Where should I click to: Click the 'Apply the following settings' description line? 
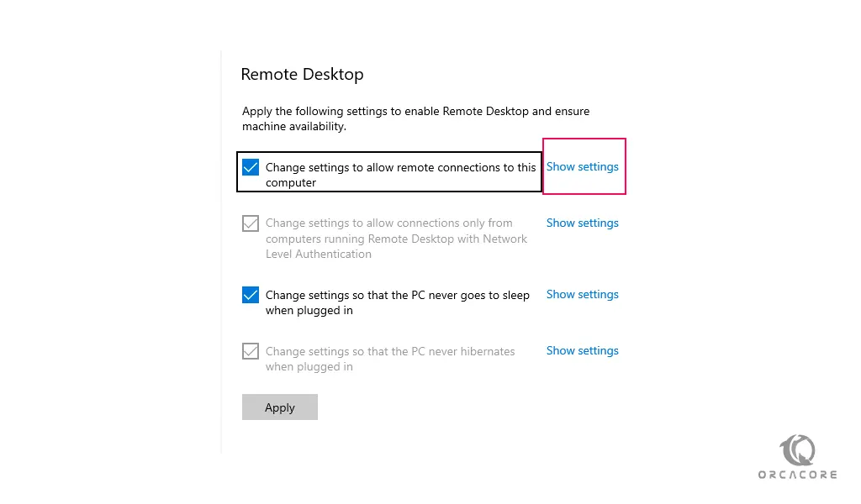[415, 111]
